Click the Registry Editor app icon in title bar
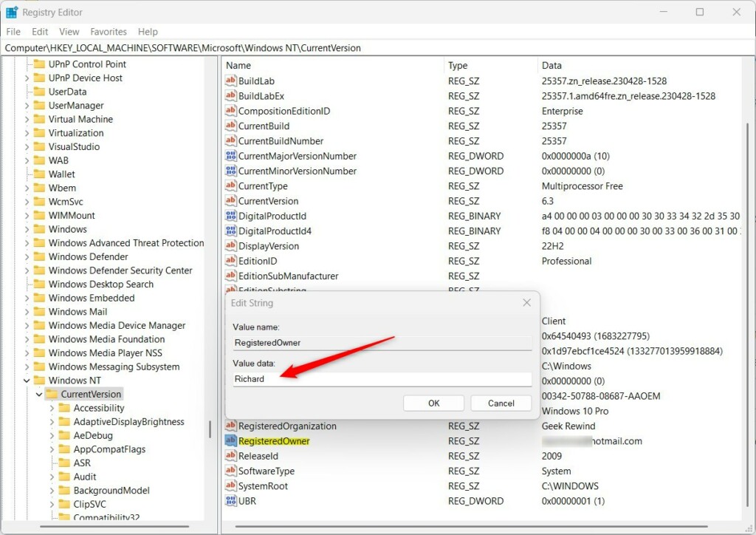 [x=11, y=12]
